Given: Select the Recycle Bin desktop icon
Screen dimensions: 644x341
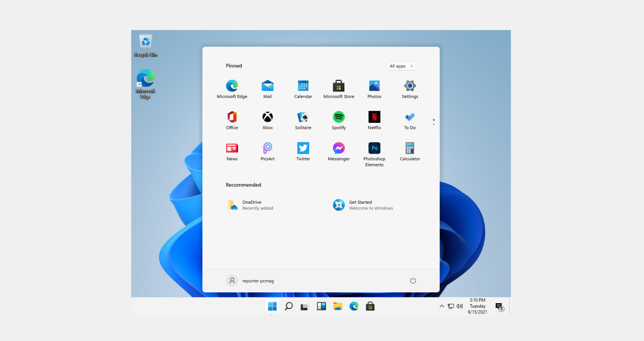Looking at the screenshot, I should pyautogui.click(x=146, y=45).
